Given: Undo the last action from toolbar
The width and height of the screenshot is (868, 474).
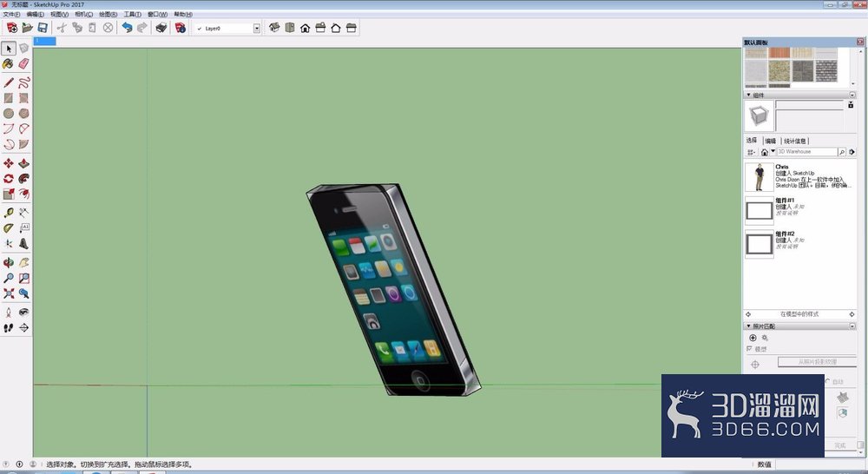Looking at the screenshot, I should [127, 28].
